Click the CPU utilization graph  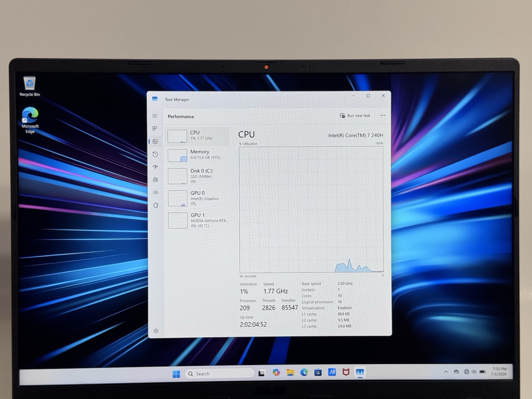[x=311, y=209]
